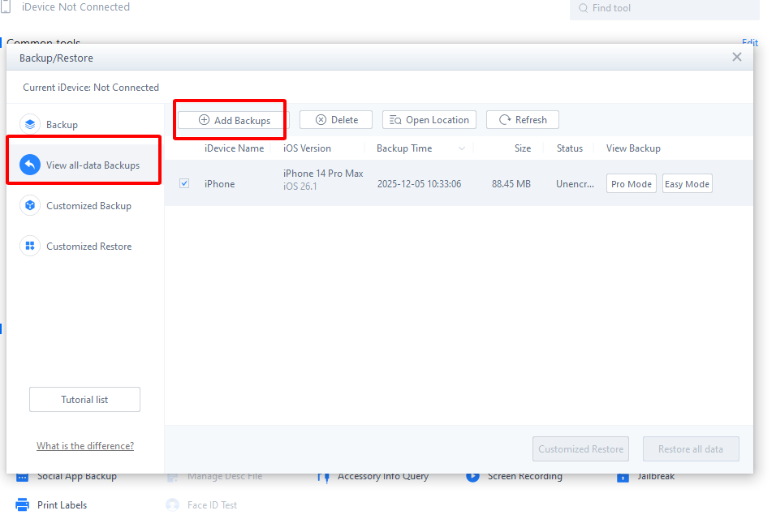Close the Backup/Restore dialog

(736, 57)
